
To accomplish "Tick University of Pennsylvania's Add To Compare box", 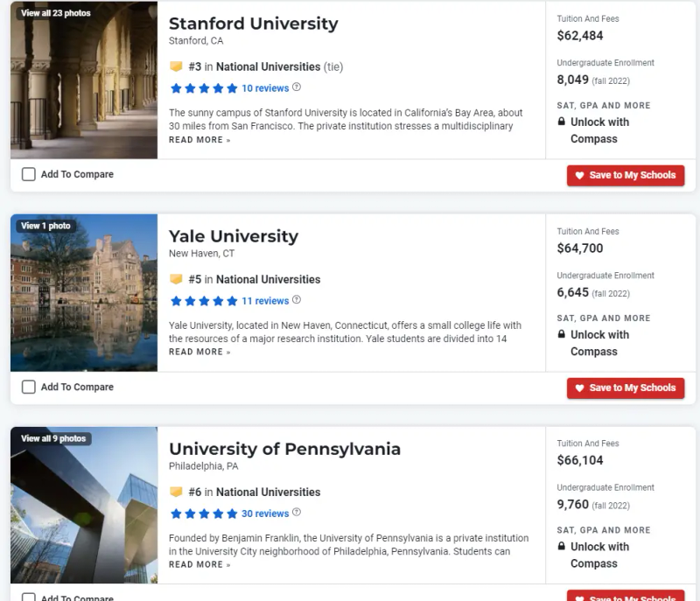I will tap(29, 598).
